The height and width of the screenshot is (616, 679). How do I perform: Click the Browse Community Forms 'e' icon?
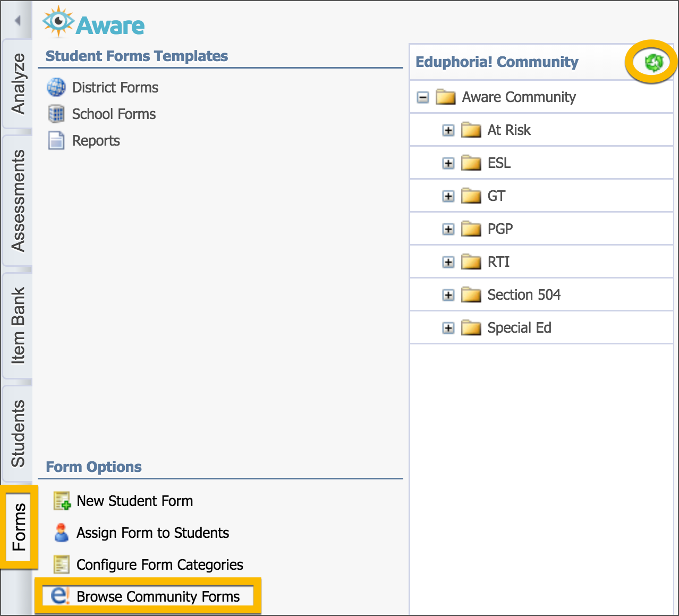[x=60, y=596]
